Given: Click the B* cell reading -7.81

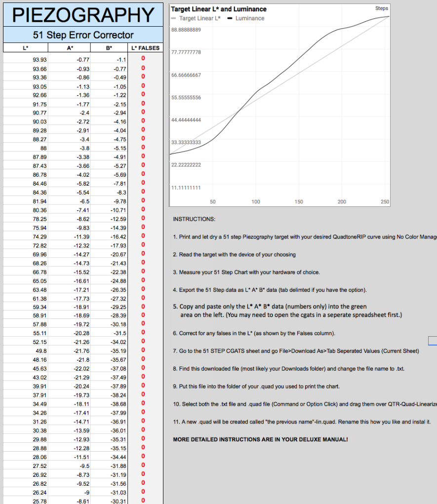Looking at the screenshot, I should click(109, 184).
